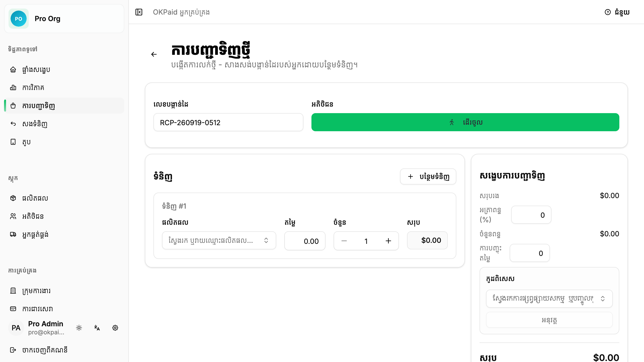Click បន្ថែមទំនិញ add item button
This screenshot has width=644, height=362.
tap(428, 176)
